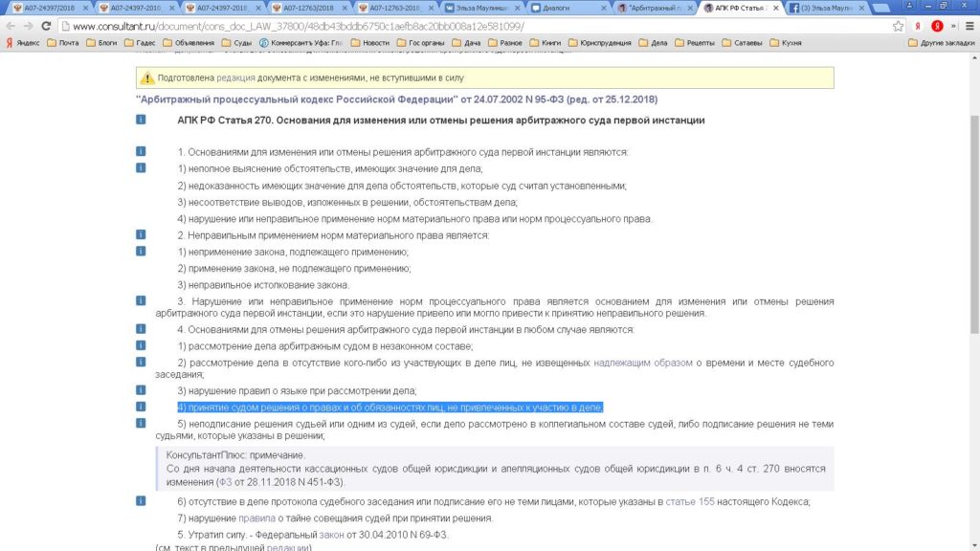Click the warning icon in the yellow notice
The width and height of the screenshot is (980, 551).
(147, 78)
